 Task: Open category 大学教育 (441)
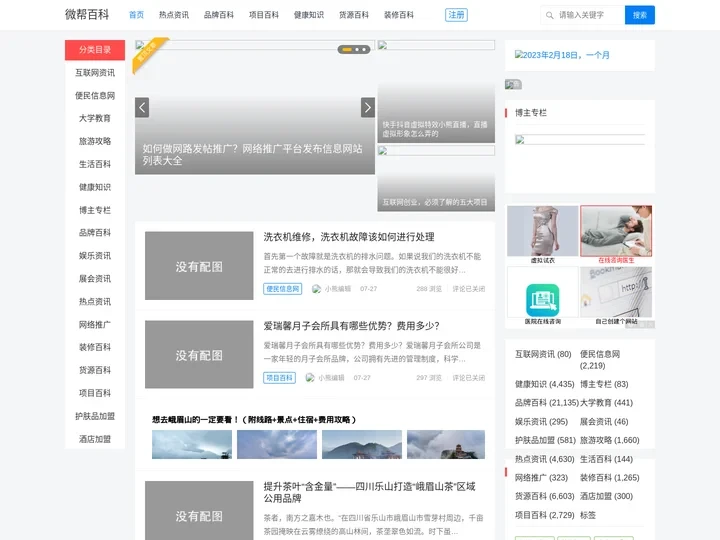(x=606, y=403)
